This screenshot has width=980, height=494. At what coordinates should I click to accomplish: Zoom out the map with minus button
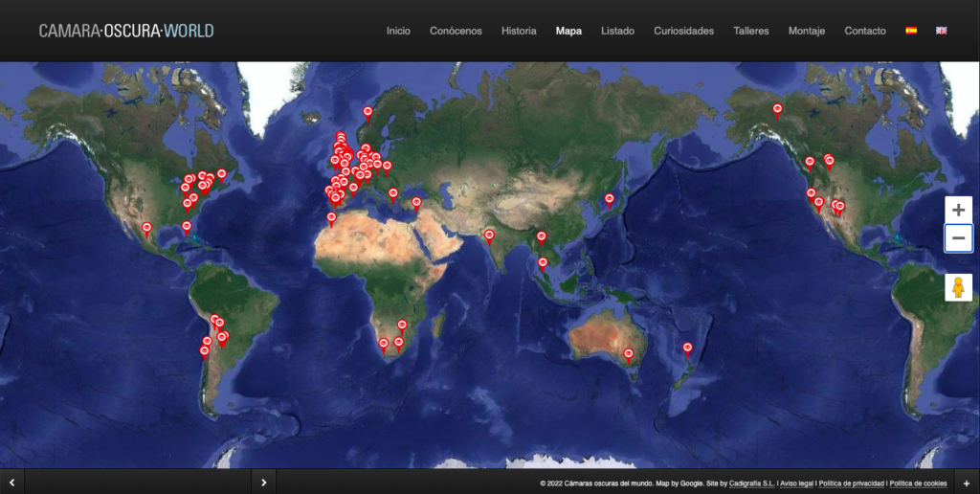(958, 238)
